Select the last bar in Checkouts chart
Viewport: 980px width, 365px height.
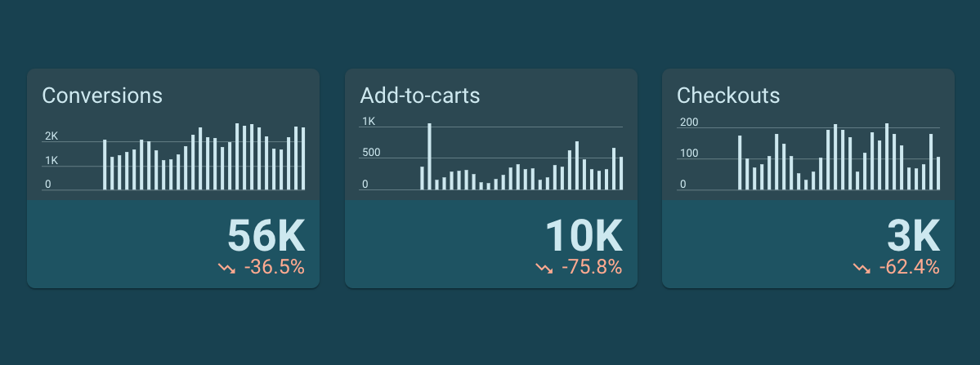tap(938, 173)
